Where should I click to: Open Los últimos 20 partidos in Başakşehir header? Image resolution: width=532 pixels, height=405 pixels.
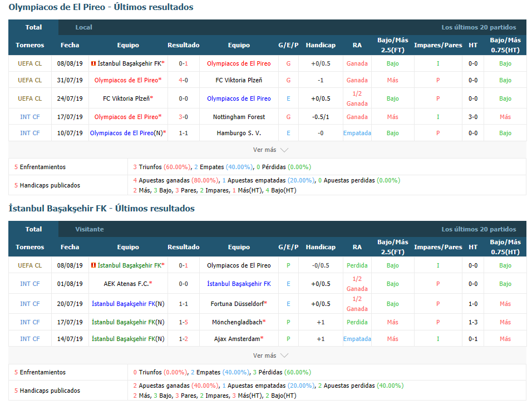[479, 229]
